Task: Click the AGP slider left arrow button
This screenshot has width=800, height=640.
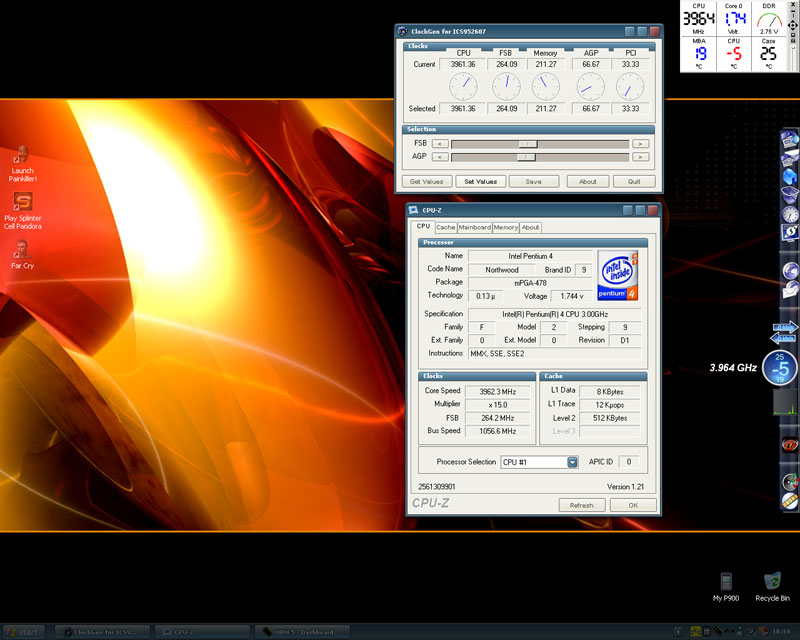Action: [x=440, y=157]
